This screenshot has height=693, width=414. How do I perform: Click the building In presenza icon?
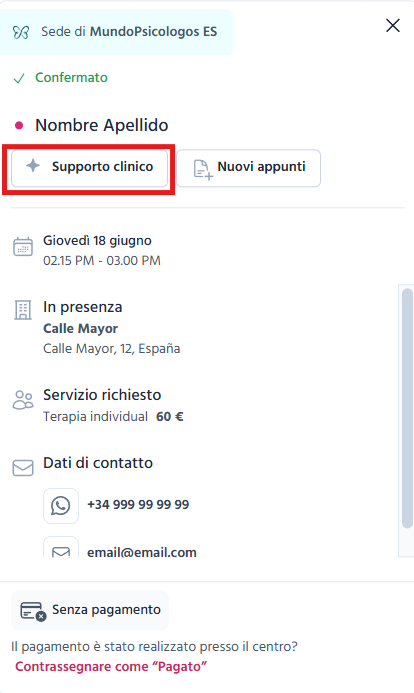23,310
